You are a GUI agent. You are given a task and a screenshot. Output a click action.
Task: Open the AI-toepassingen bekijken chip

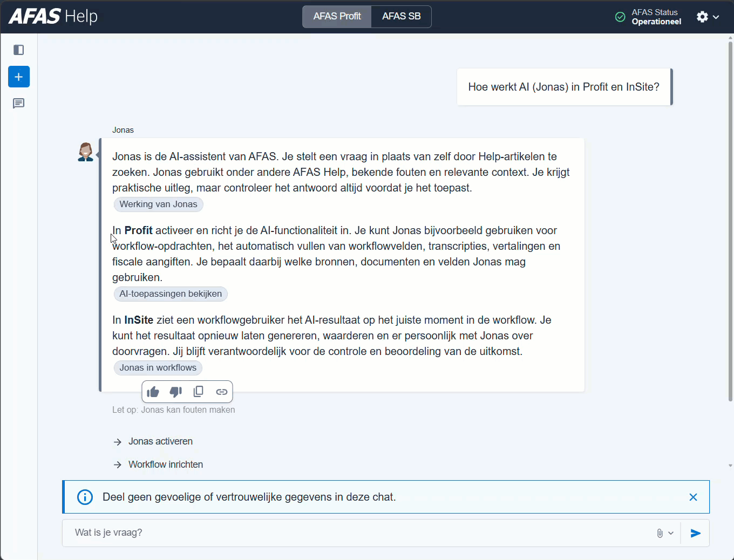pyautogui.click(x=171, y=294)
